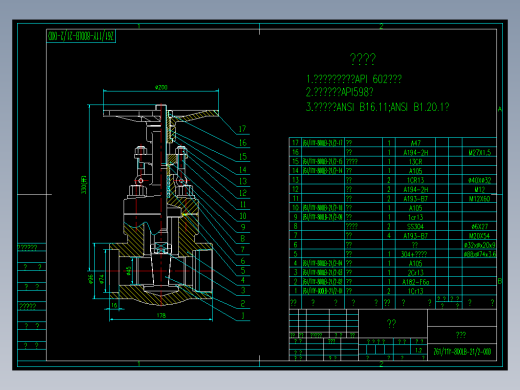The width and height of the screenshot is (520, 390).
Task: Select the "SS304" material in row 8
Action: click(415, 227)
